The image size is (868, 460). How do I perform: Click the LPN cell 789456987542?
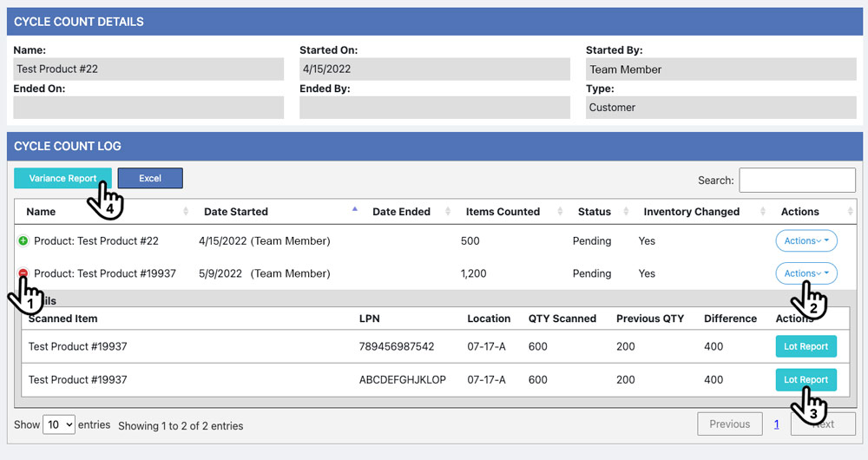click(x=397, y=346)
